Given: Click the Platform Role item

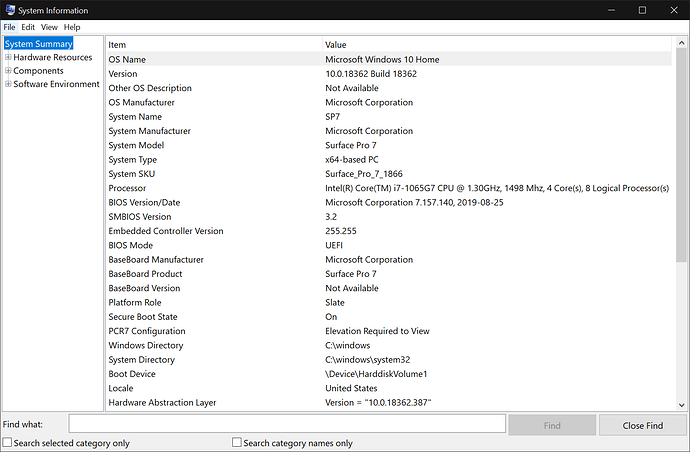Looking at the screenshot, I should click(x=135, y=302).
